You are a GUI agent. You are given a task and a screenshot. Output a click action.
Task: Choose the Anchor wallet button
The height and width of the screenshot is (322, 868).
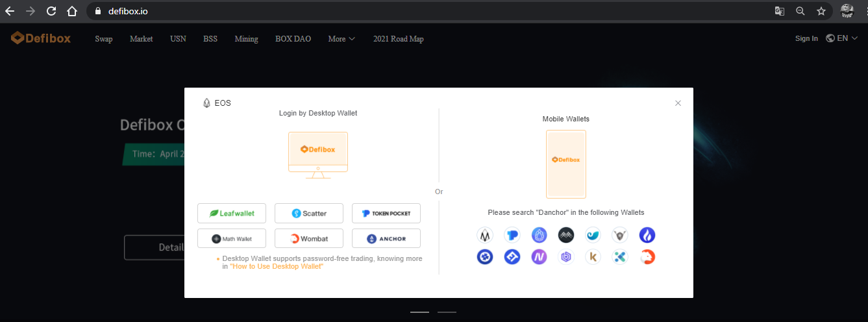tap(386, 238)
